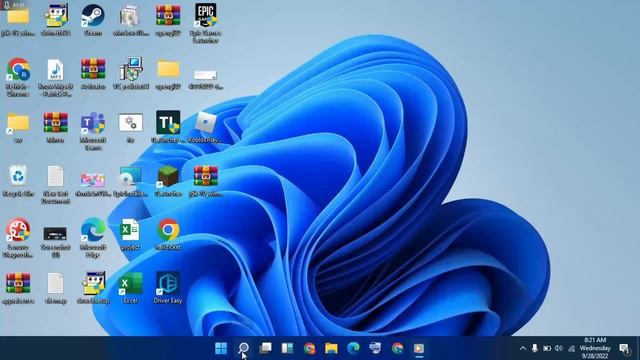
Task: Open the Widgets panel from taskbar
Action: 287,348
